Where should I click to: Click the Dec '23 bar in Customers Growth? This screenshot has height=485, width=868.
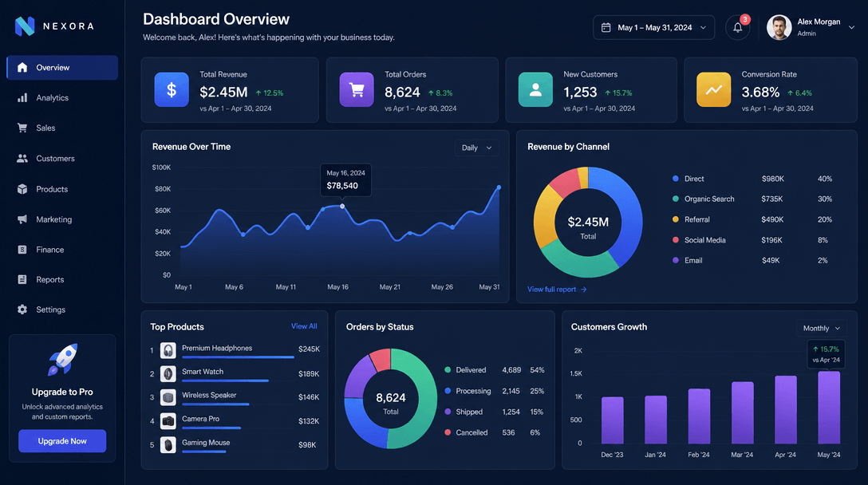click(x=612, y=420)
